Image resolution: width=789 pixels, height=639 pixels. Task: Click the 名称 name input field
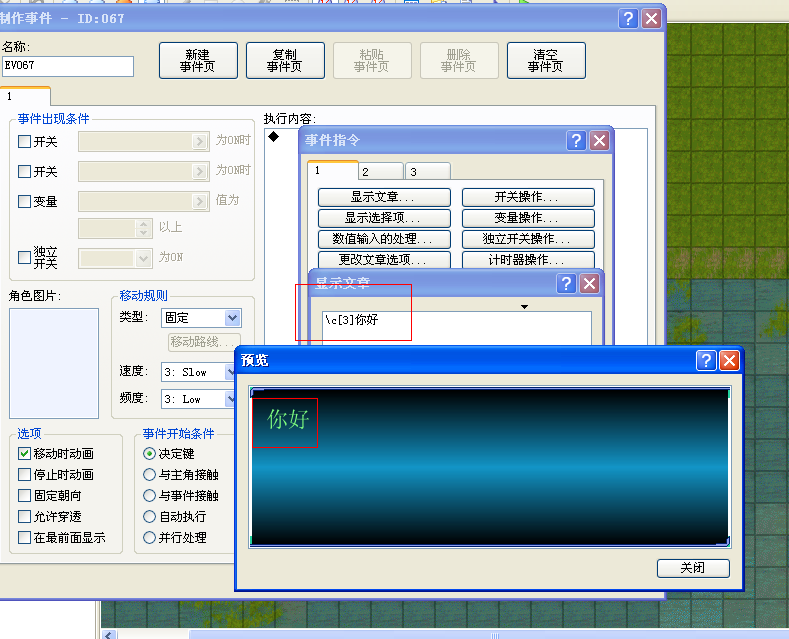point(68,66)
